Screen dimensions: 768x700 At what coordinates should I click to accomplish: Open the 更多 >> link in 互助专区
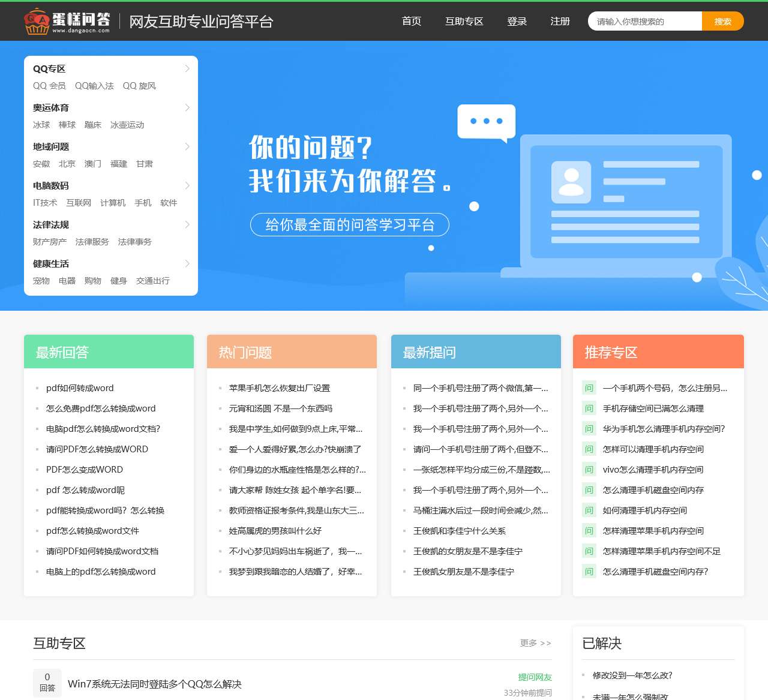point(535,642)
